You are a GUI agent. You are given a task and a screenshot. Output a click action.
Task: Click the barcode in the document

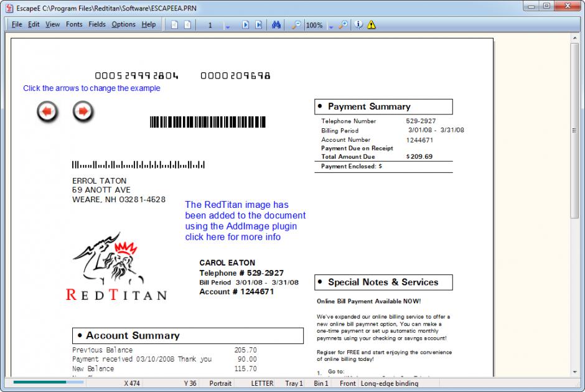(208, 122)
